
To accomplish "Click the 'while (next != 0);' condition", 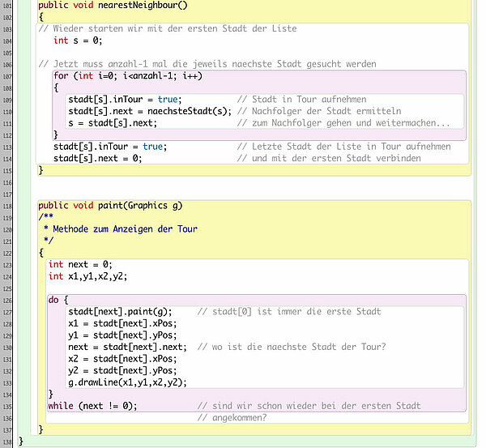I will [93, 406].
